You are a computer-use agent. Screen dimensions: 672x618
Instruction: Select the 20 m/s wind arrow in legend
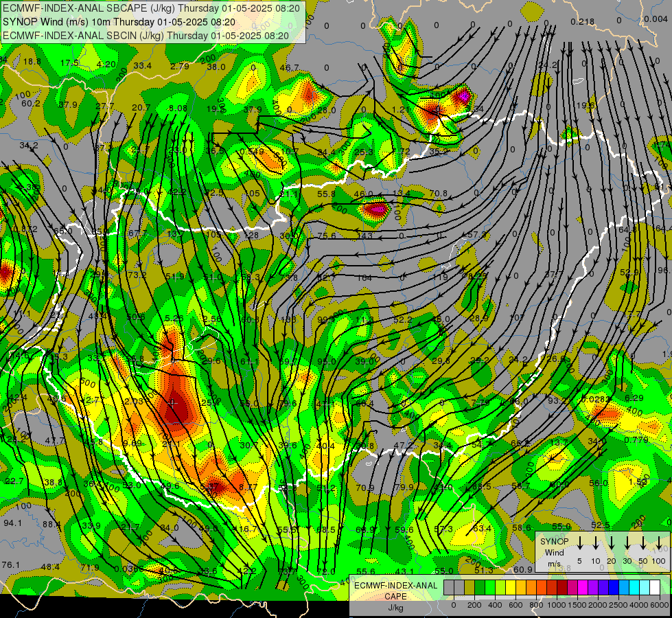coord(611,543)
